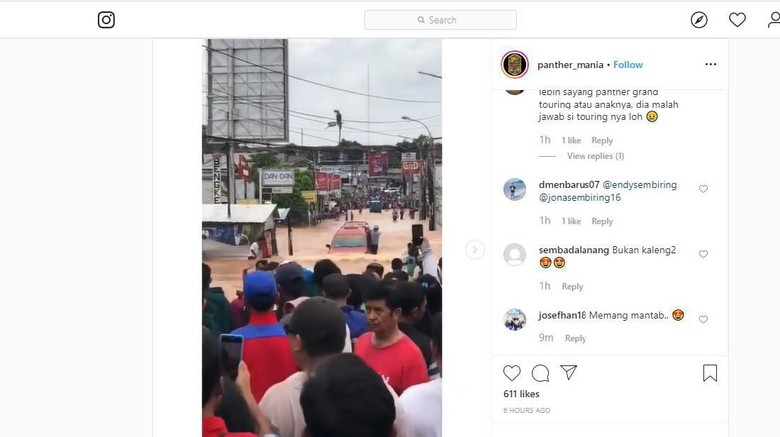Go to next slide arrow
This screenshot has height=437, width=780.
tap(475, 249)
